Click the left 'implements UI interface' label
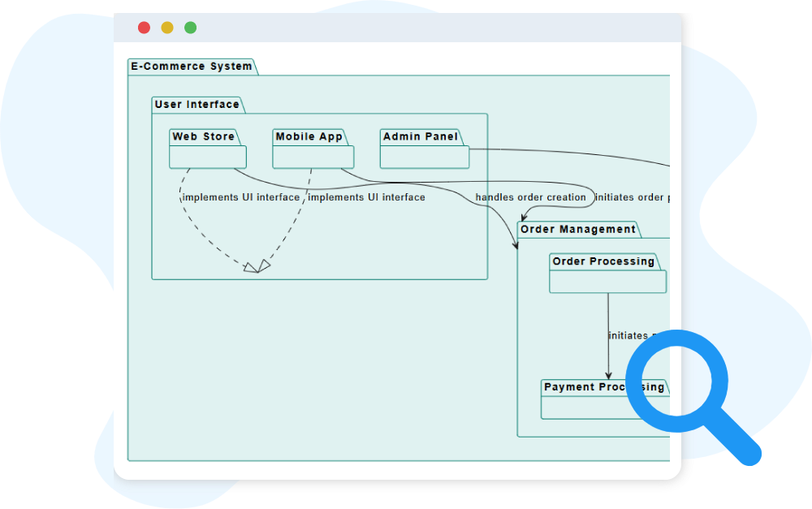The height and width of the screenshot is (509, 812). [x=241, y=197]
